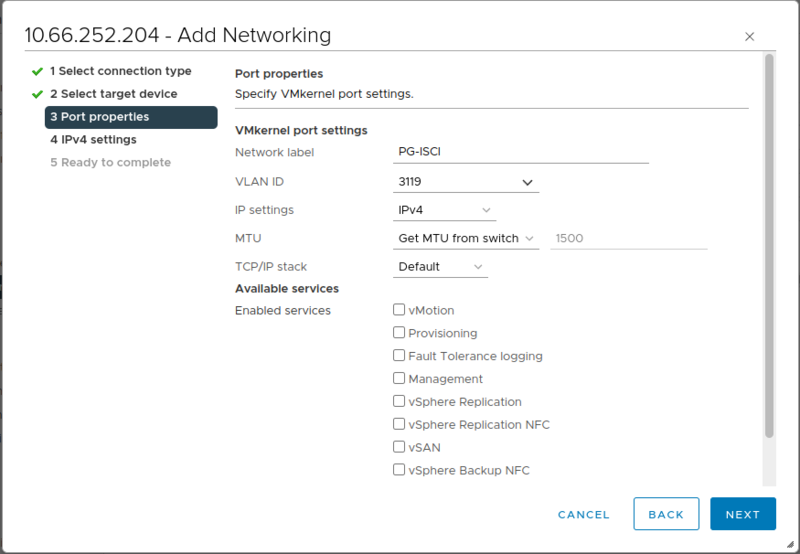Check the vSphere Replication NFC box
This screenshot has width=800, height=554.
click(x=399, y=425)
